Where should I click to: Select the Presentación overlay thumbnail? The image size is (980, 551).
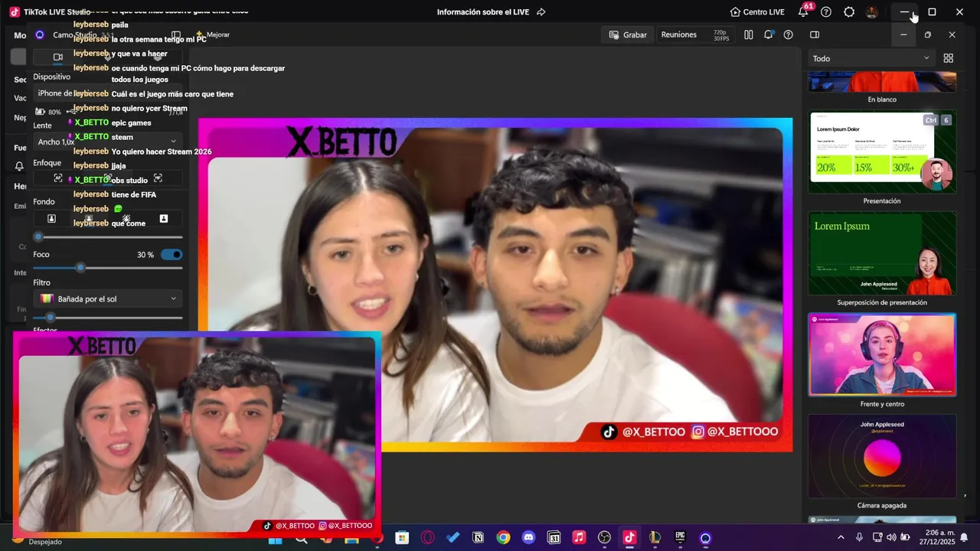[882, 152]
